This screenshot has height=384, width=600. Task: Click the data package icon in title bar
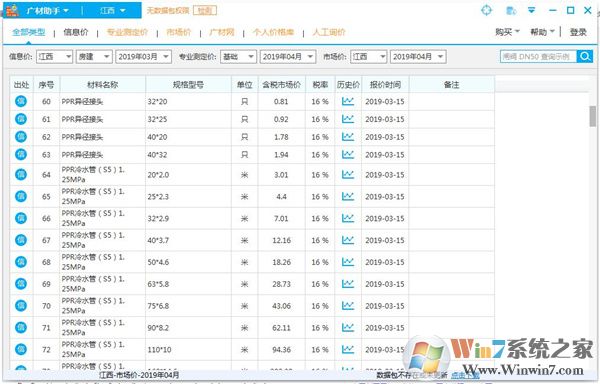pos(511,10)
